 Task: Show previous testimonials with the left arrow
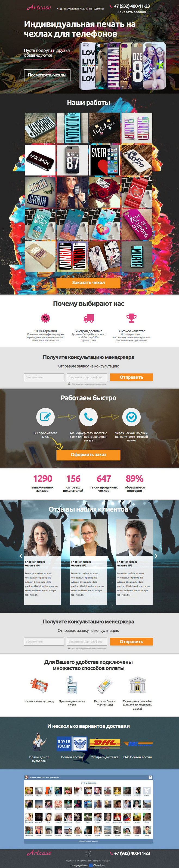[21, 556]
